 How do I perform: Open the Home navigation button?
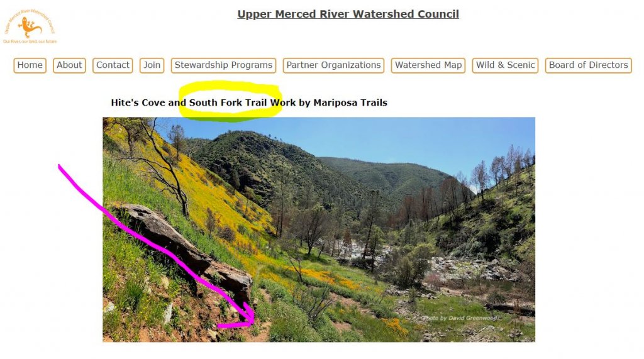click(x=30, y=65)
